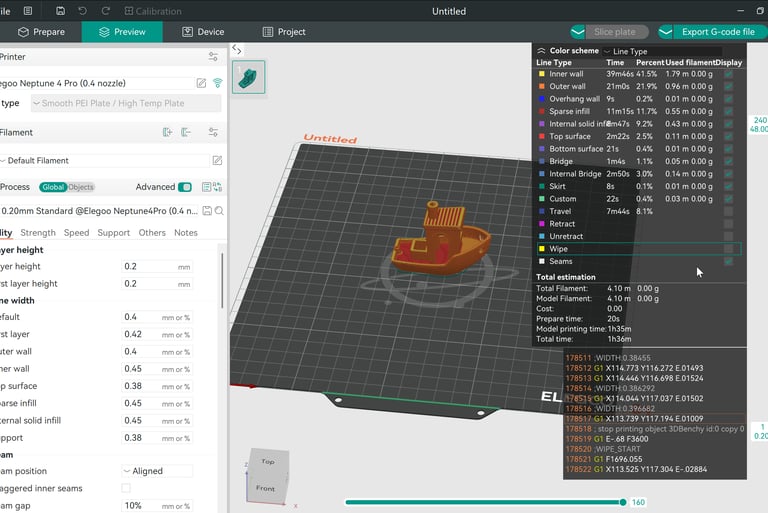Click Export G-code file button
Image resolution: width=768 pixels, height=513 pixels.
coord(718,32)
